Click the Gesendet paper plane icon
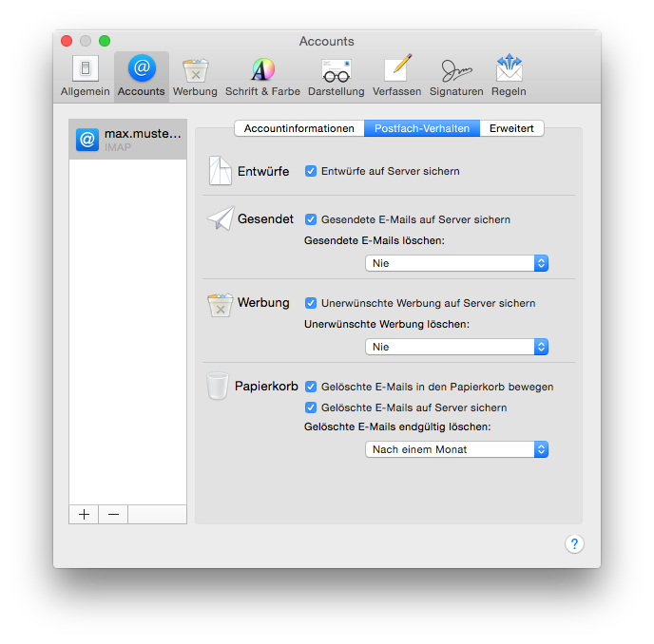Image resolution: width=654 pixels, height=644 pixels. coord(221,218)
